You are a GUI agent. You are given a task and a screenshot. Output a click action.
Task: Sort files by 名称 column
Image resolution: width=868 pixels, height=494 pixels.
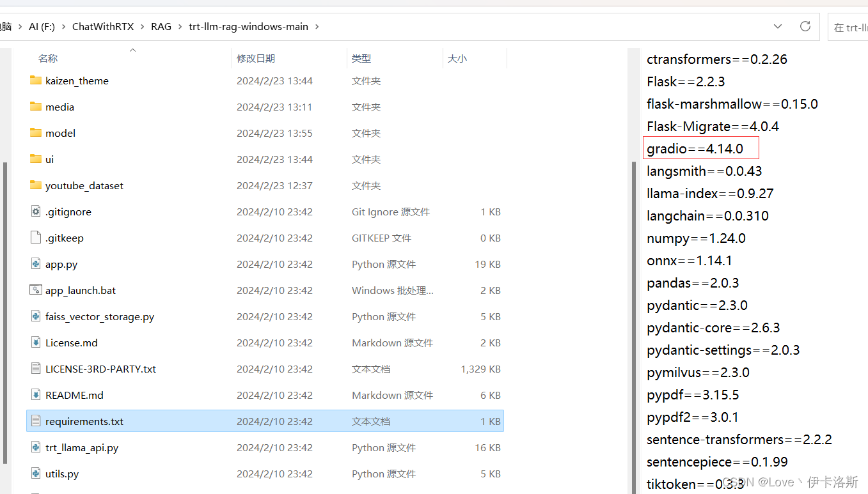point(48,58)
